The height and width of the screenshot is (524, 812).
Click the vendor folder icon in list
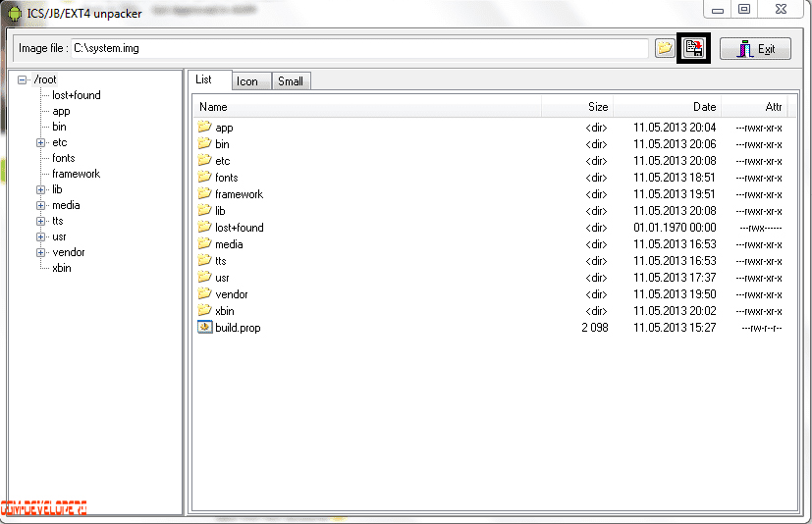click(x=204, y=293)
